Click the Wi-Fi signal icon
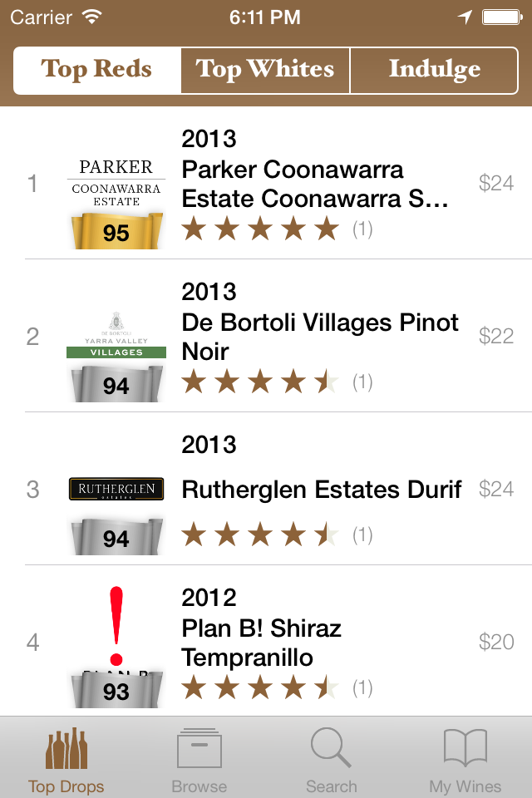 90,16
